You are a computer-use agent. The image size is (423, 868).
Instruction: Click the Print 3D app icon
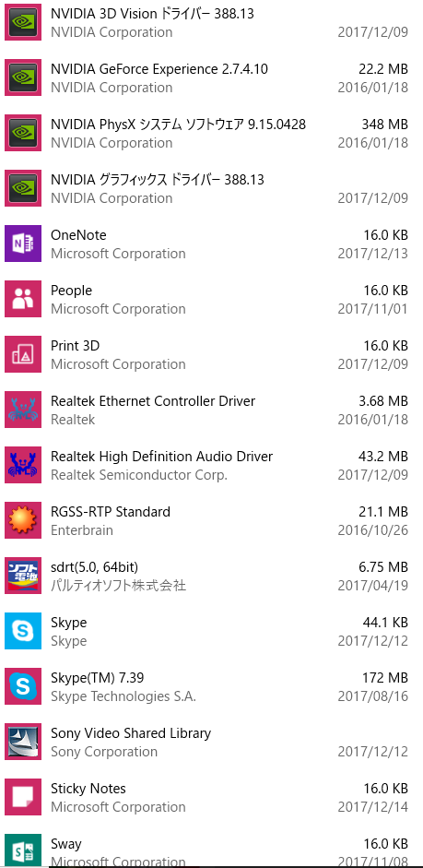point(23,354)
